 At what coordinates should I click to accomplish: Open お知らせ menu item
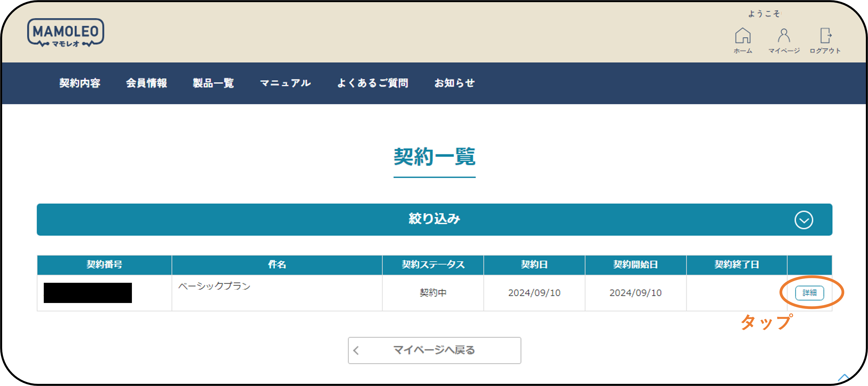click(455, 83)
